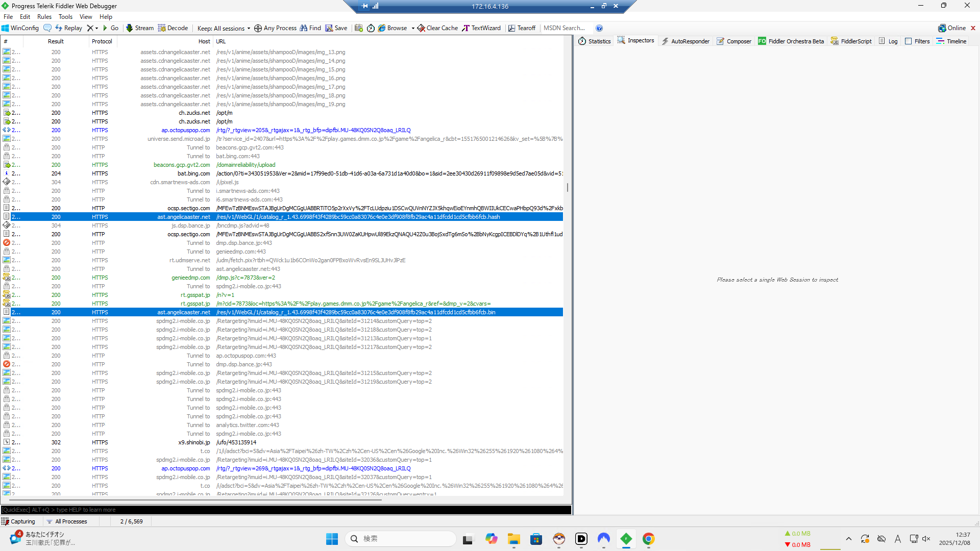Open the Rules menu
Screen dimensions: 980x551
click(44, 17)
